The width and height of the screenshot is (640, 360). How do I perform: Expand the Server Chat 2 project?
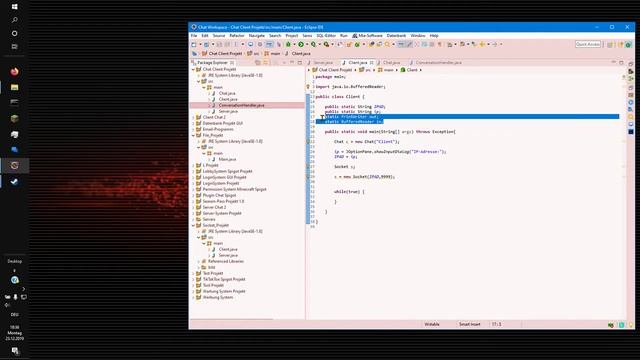coord(193,207)
